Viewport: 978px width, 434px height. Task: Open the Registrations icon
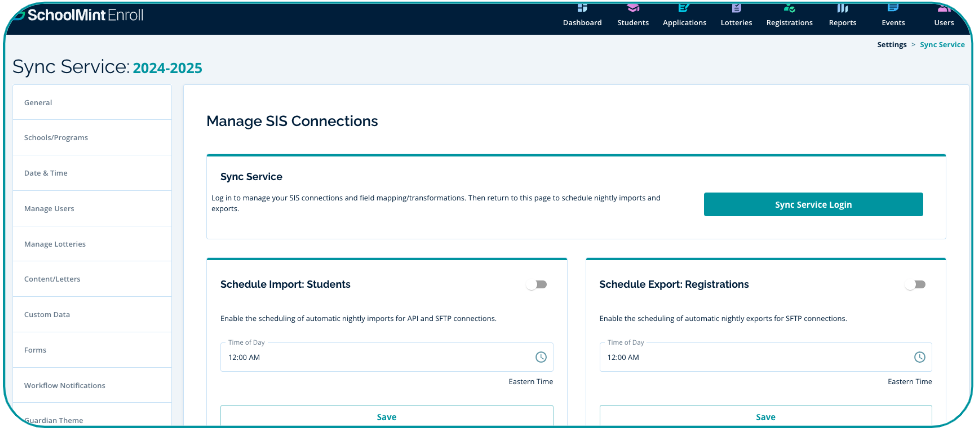pyautogui.click(x=789, y=9)
